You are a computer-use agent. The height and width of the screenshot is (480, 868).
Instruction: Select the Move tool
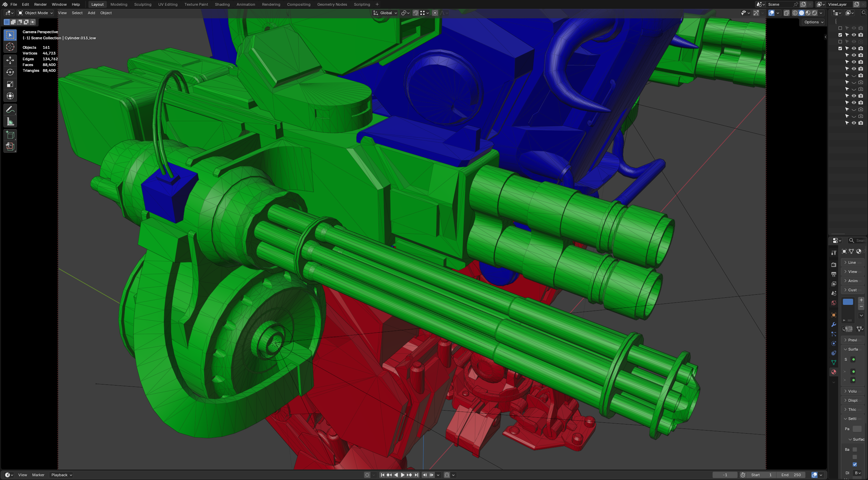10,60
